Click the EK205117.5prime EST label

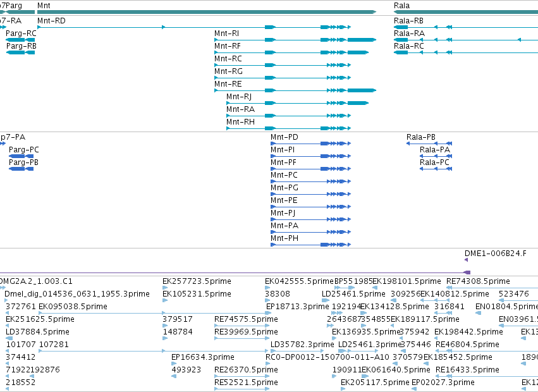[x=376, y=383]
